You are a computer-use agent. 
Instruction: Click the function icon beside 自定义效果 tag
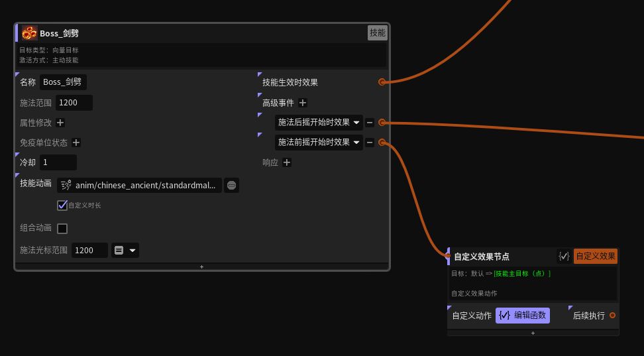[x=564, y=256]
